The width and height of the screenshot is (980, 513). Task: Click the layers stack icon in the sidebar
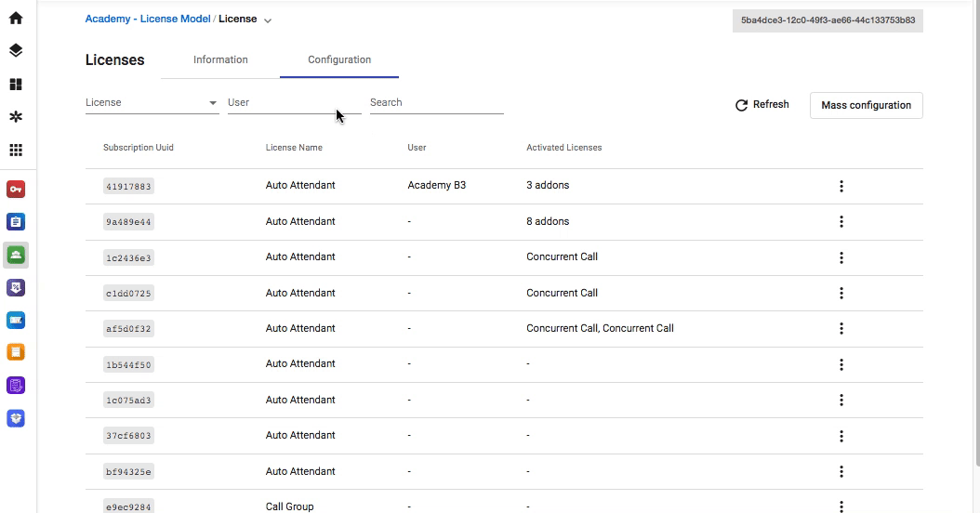coord(16,50)
